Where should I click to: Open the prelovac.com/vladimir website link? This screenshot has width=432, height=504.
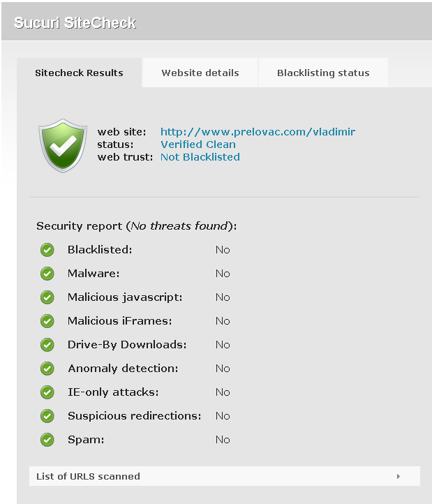coord(258,132)
